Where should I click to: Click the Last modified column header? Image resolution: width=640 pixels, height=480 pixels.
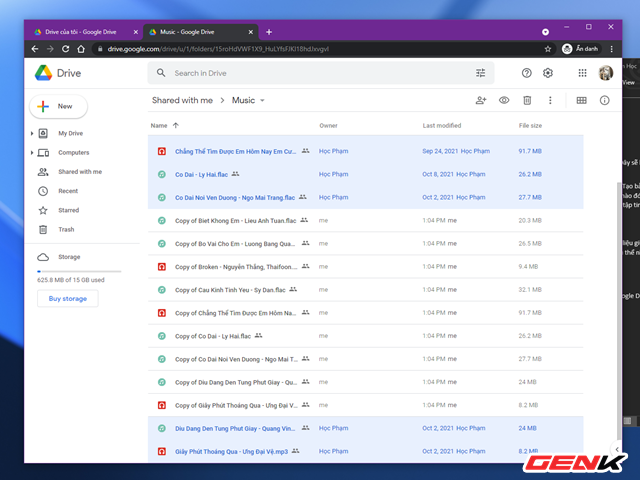(x=442, y=125)
